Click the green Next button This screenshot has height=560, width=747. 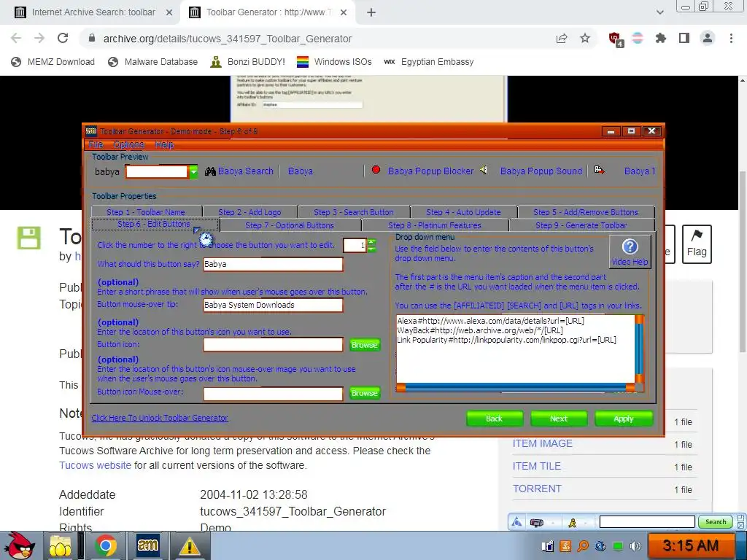(x=558, y=419)
